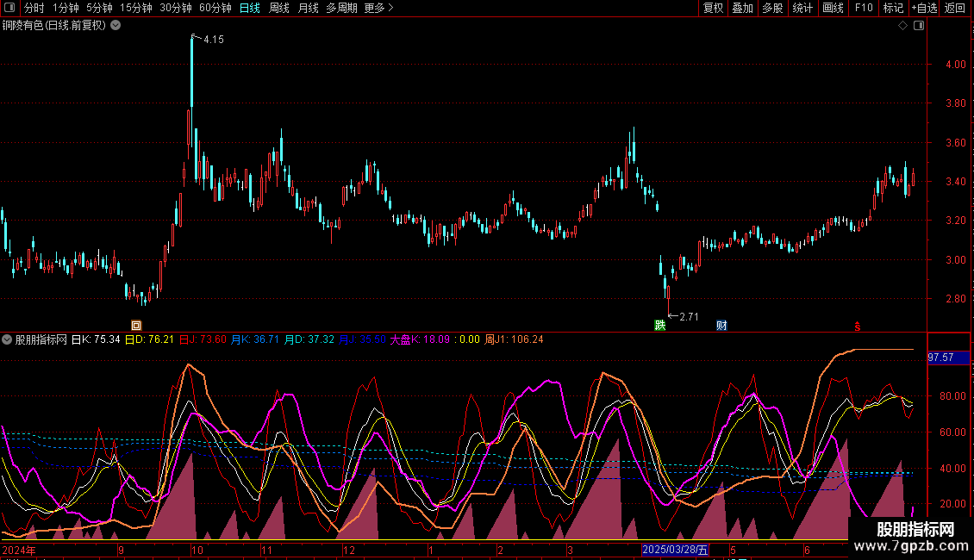Open the 统计 statistics button
Viewport: 974px width, 560px height.
(802, 8)
